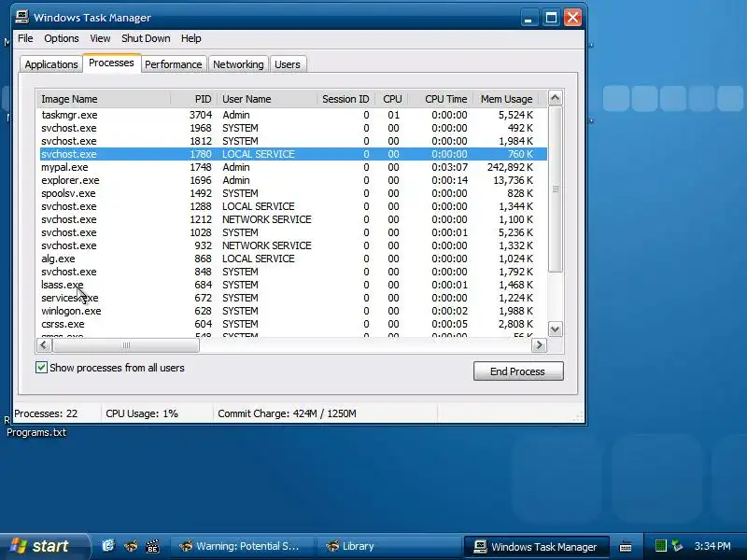747x560 pixels.
Task: Click the horizontal scrollbar right arrow
Action: (539, 345)
